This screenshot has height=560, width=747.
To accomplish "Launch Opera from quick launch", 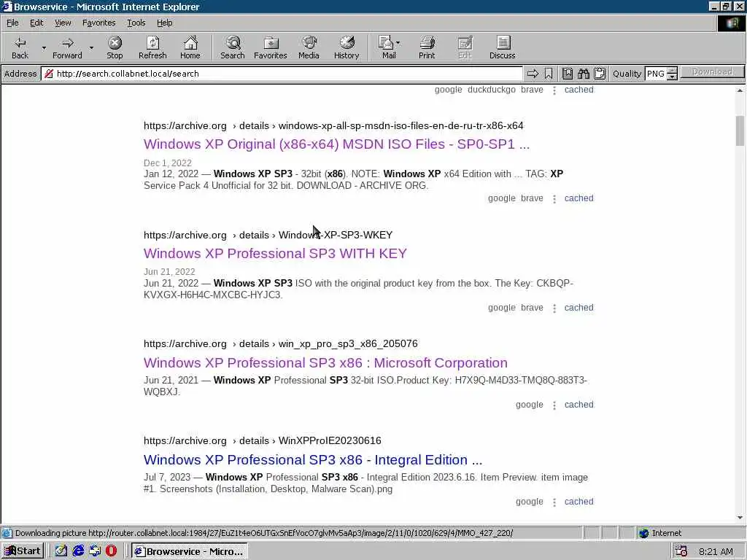I will (x=111, y=551).
